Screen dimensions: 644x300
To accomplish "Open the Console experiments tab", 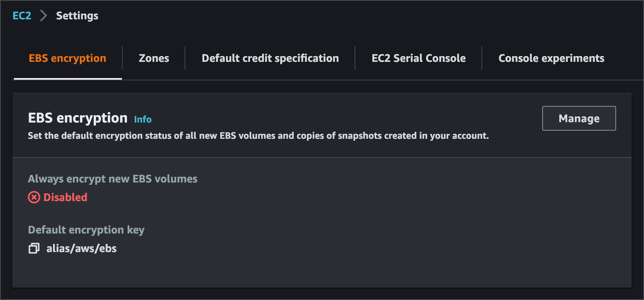I will tap(551, 58).
